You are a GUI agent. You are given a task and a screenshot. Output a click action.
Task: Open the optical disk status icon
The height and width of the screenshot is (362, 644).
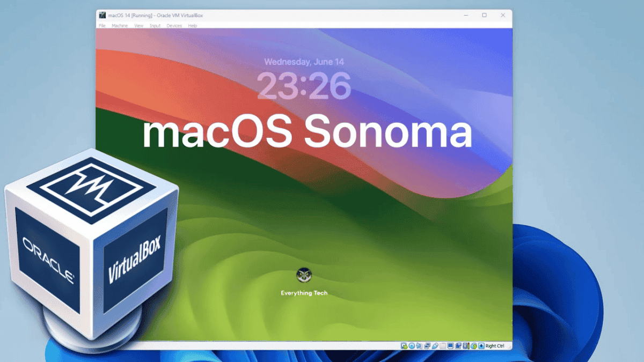point(412,346)
